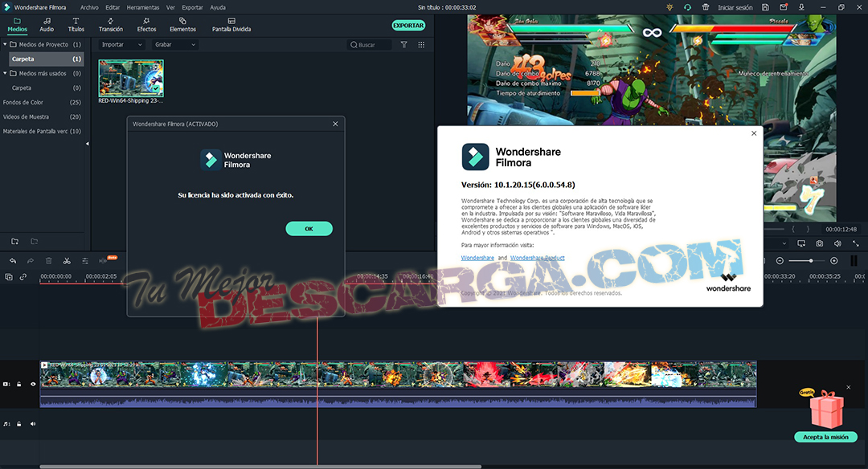
Task: Select the highlighted Carpeta folder
Action: [46, 59]
